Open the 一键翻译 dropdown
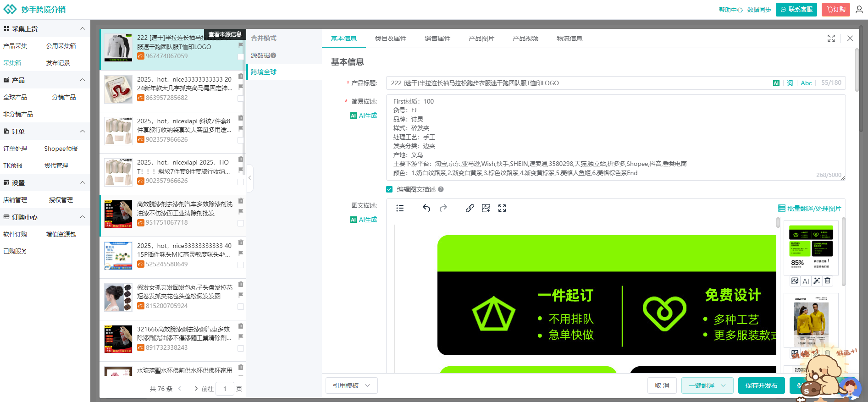The image size is (868, 402). [707, 385]
